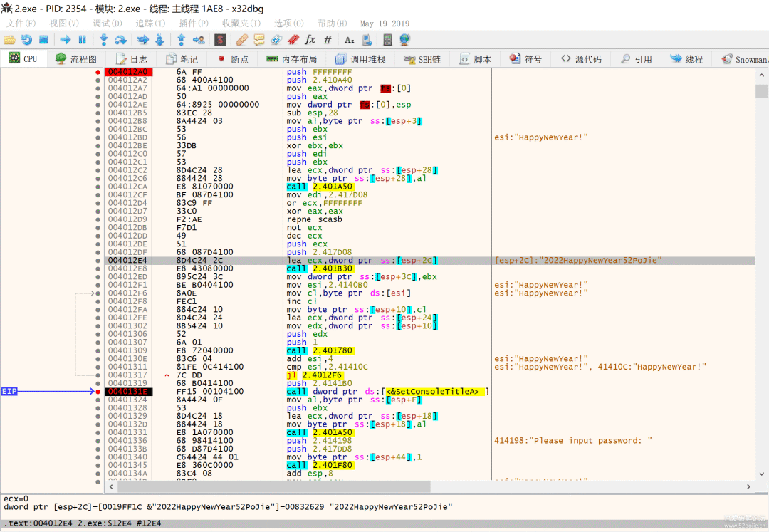The height and width of the screenshot is (532, 769).
Task: Click the fx functions icon
Action: pyautogui.click(x=310, y=40)
